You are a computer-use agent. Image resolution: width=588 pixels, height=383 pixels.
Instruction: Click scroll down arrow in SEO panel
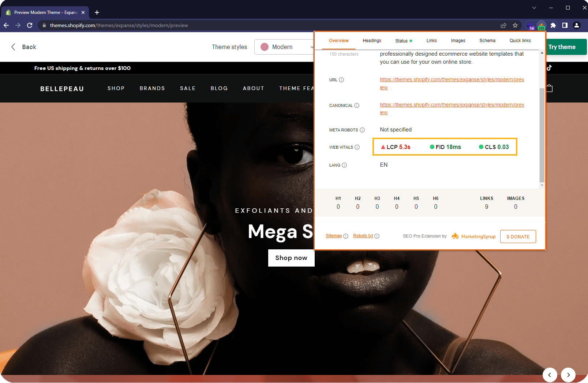coord(542,185)
